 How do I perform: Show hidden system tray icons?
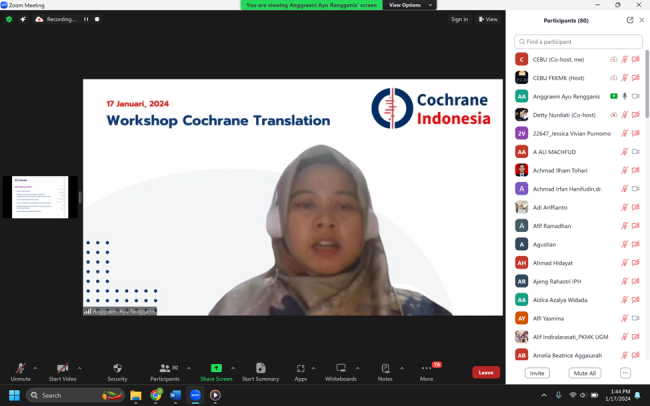coord(544,395)
